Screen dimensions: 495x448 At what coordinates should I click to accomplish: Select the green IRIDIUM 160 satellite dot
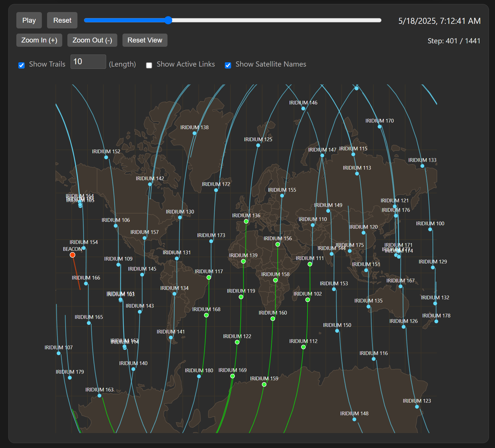pos(273,319)
